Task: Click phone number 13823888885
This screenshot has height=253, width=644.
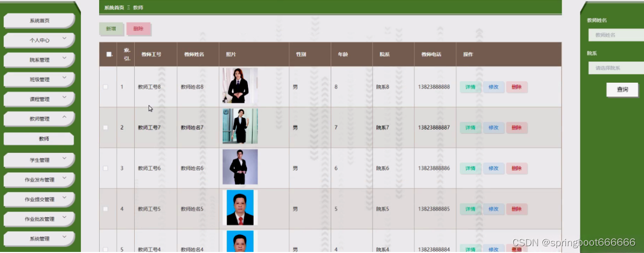Action: (x=434, y=209)
